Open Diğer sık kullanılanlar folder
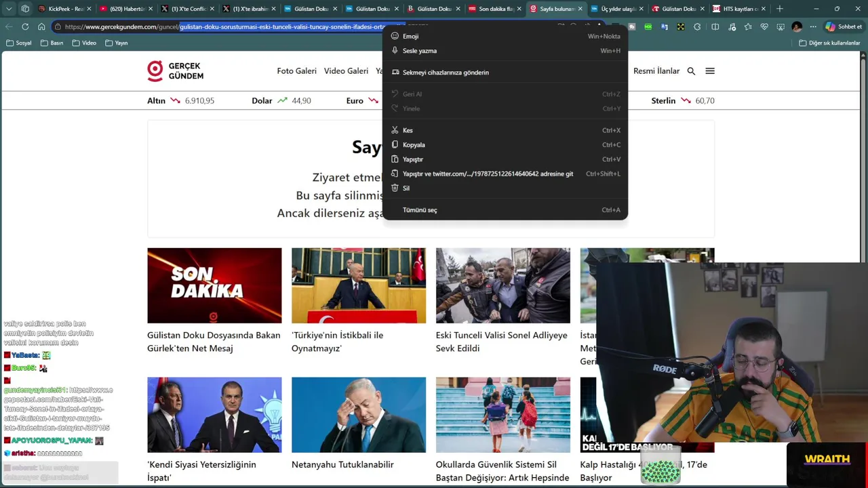868x488 pixels. (829, 43)
